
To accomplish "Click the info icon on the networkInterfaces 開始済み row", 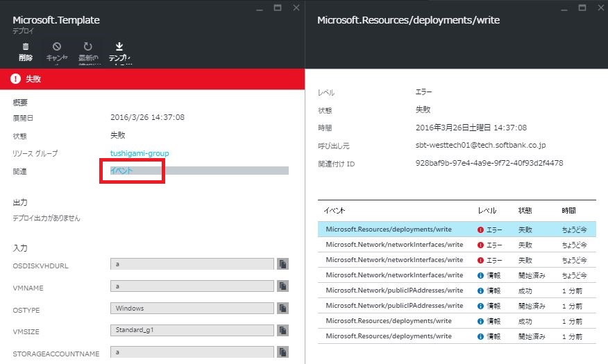I will point(480,275).
